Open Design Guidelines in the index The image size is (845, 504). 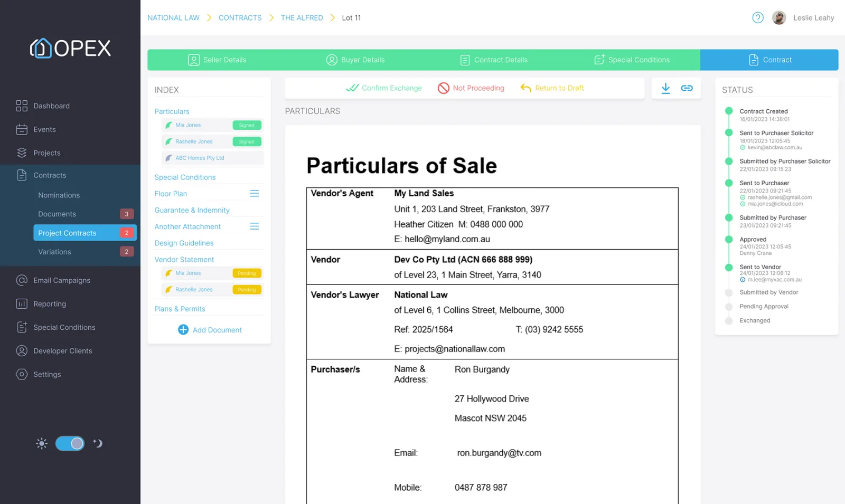tap(184, 243)
